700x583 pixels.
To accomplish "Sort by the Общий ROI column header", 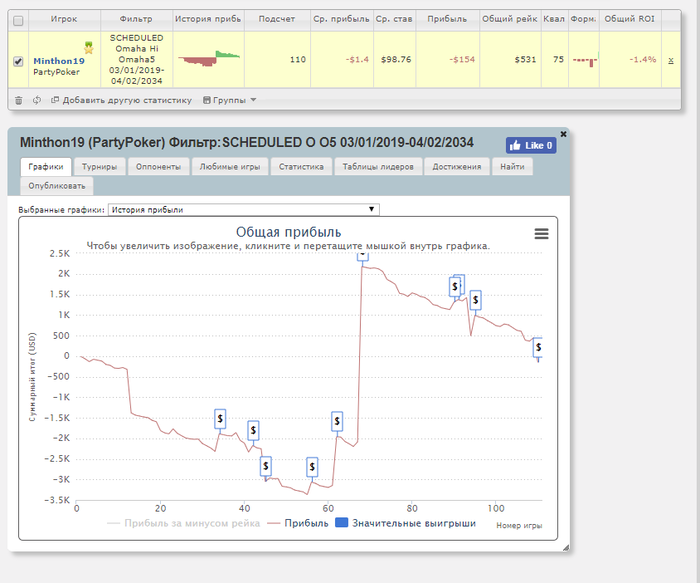I will [x=630, y=19].
